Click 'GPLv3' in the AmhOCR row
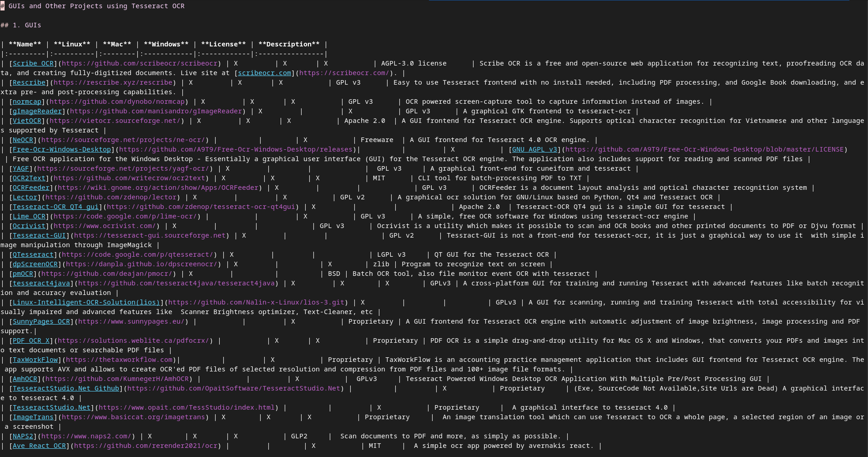The image size is (868, 457). [367, 379]
